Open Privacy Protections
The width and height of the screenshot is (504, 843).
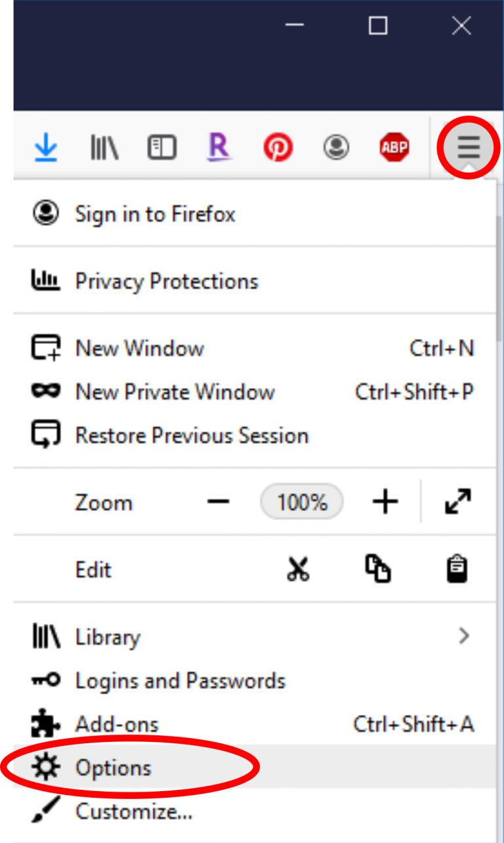167,281
